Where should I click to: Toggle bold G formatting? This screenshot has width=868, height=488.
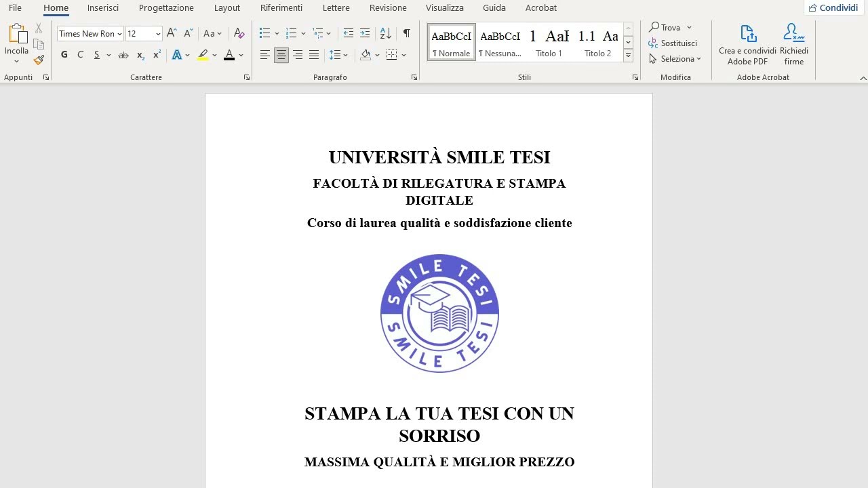click(x=64, y=55)
